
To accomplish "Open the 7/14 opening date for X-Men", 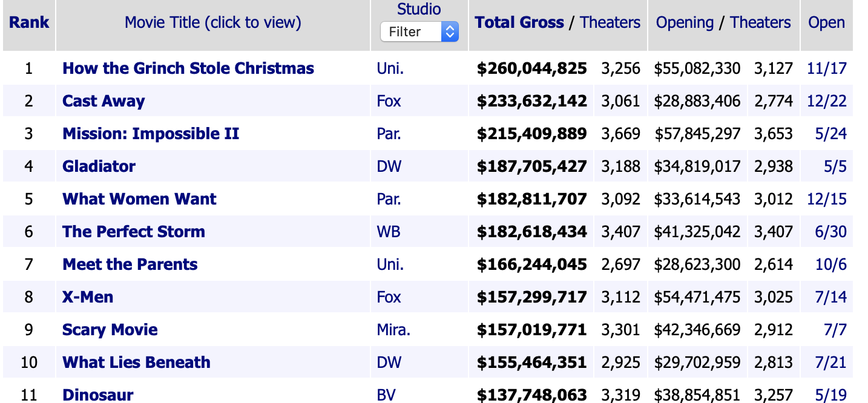I will pos(830,297).
